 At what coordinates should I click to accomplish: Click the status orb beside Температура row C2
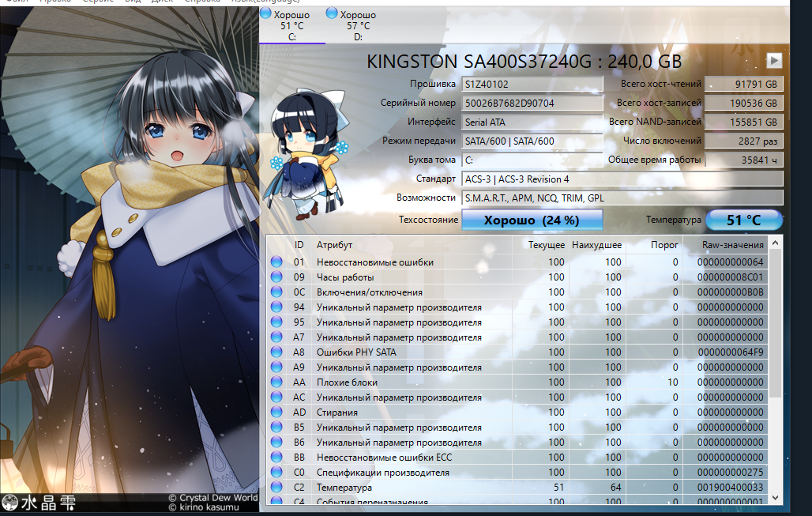[x=276, y=487]
